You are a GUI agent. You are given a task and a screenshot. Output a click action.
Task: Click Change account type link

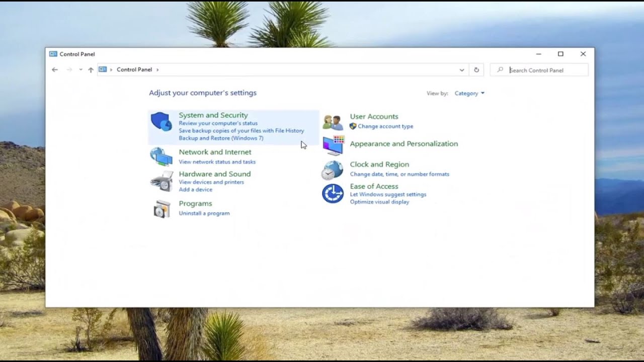coord(385,126)
